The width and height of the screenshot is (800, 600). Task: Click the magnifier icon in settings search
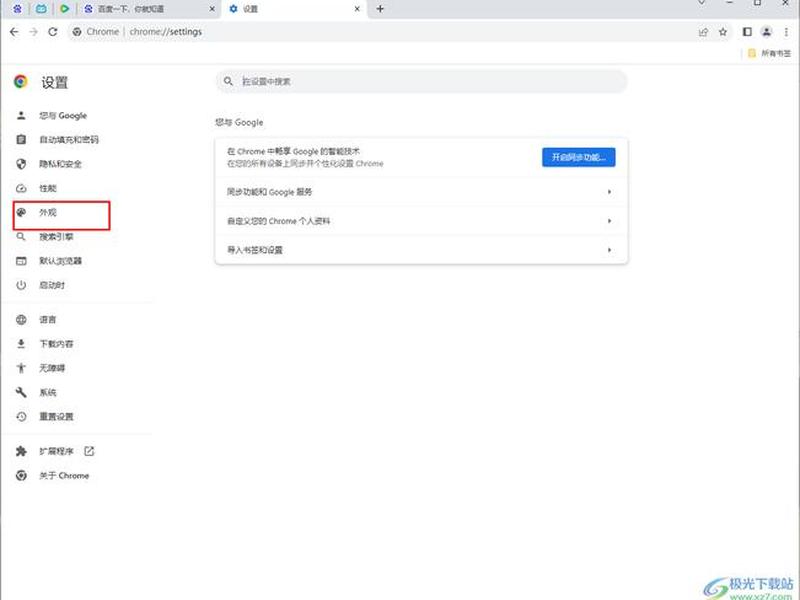pos(228,82)
